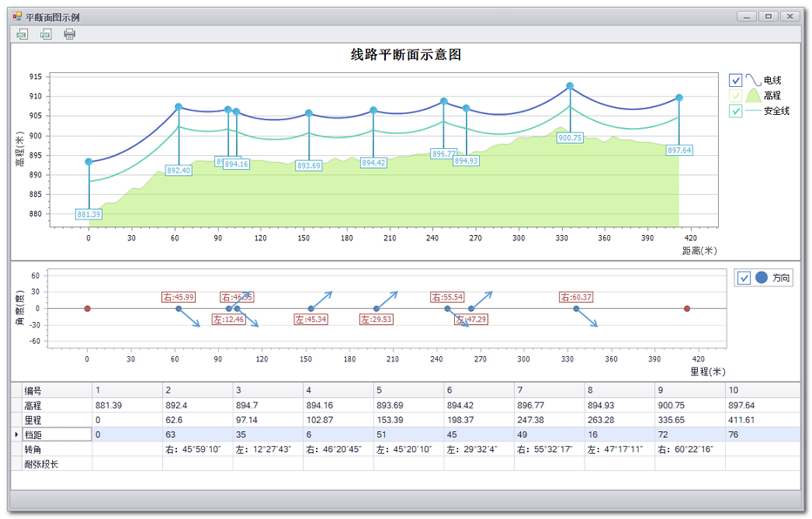Click the app icon in the title bar
Viewport: 812px width, 519px height.
pyautogui.click(x=17, y=17)
